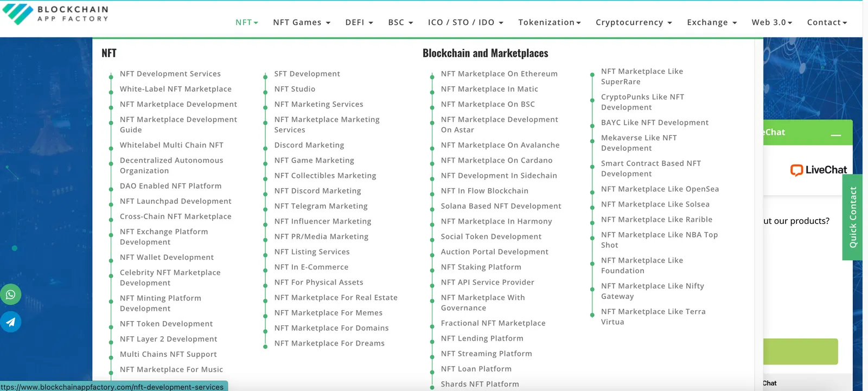Minimize the LiveChat widget
This screenshot has height=391, width=868.
point(836,134)
